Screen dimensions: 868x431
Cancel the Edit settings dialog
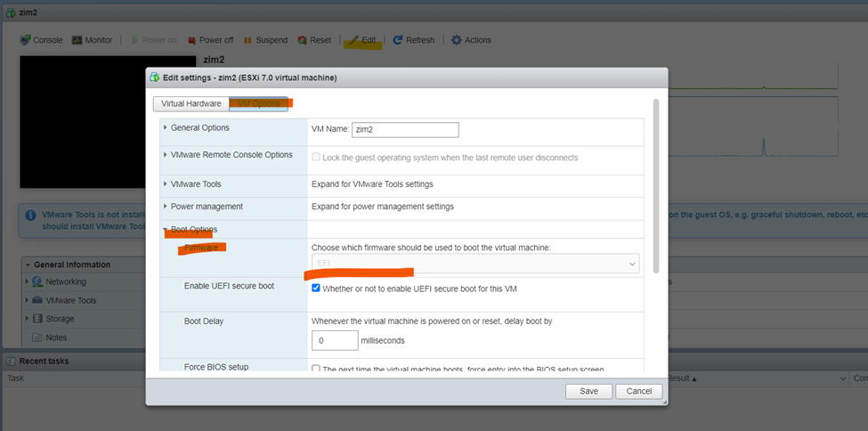coord(639,391)
